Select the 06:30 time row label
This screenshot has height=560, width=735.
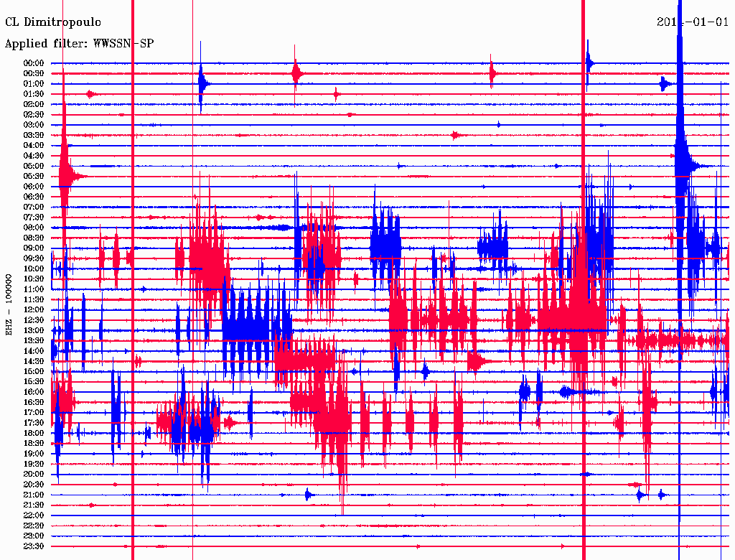click(x=34, y=197)
